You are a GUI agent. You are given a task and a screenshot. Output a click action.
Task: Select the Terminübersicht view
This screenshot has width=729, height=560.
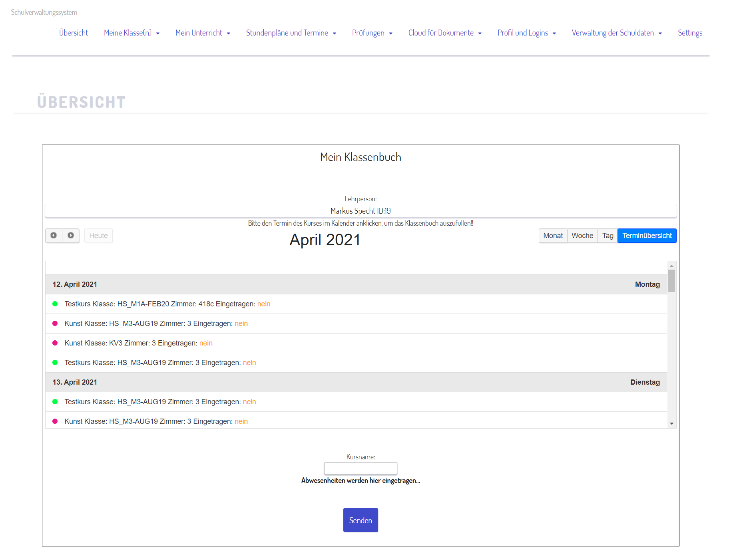647,236
